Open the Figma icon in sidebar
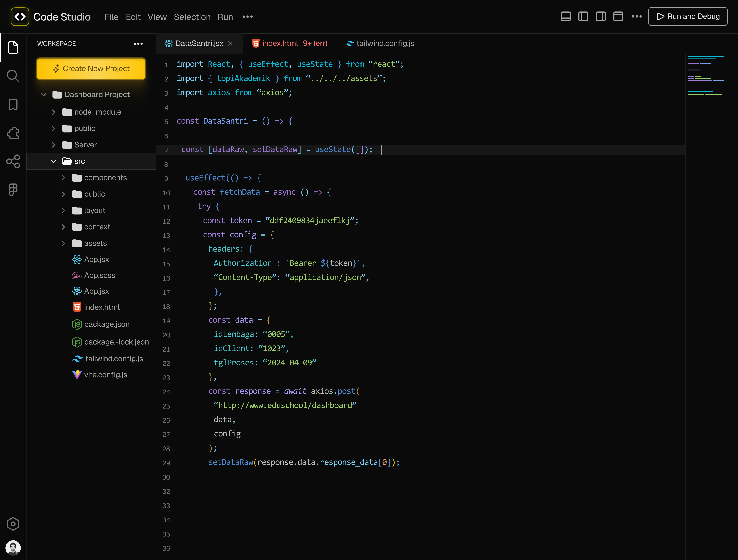The width and height of the screenshot is (738, 560). [x=13, y=189]
